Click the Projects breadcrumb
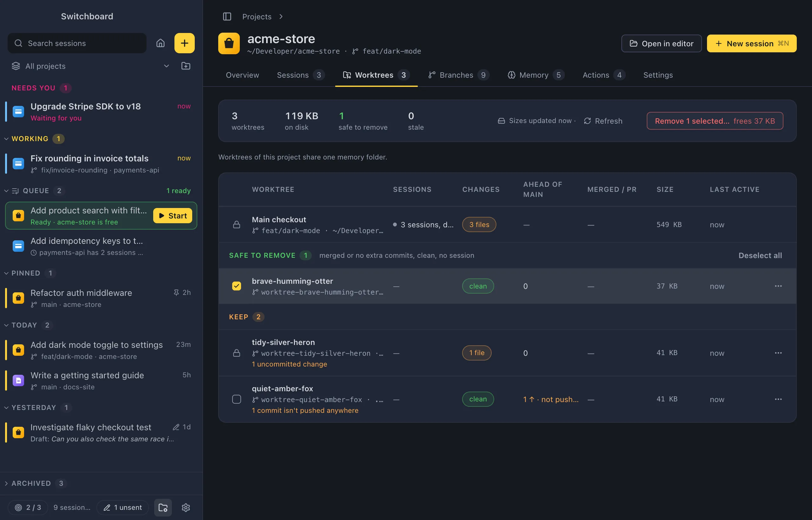The width and height of the screenshot is (812, 520). [x=257, y=16]
